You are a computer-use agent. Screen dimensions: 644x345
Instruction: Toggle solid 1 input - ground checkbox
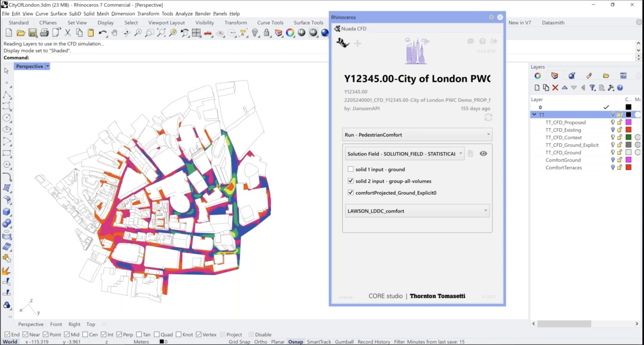(x=350, y=169)
